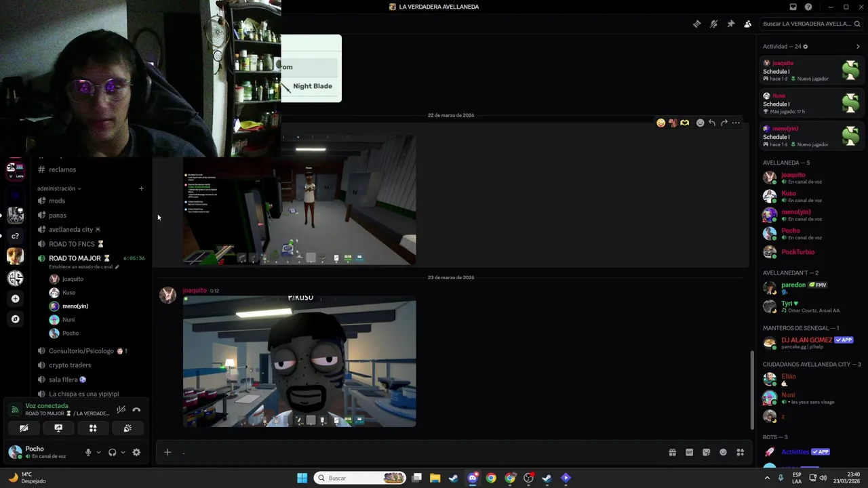
Task: Open Kuso in the AVELLANEDA member list
Action: click(810, 197)
